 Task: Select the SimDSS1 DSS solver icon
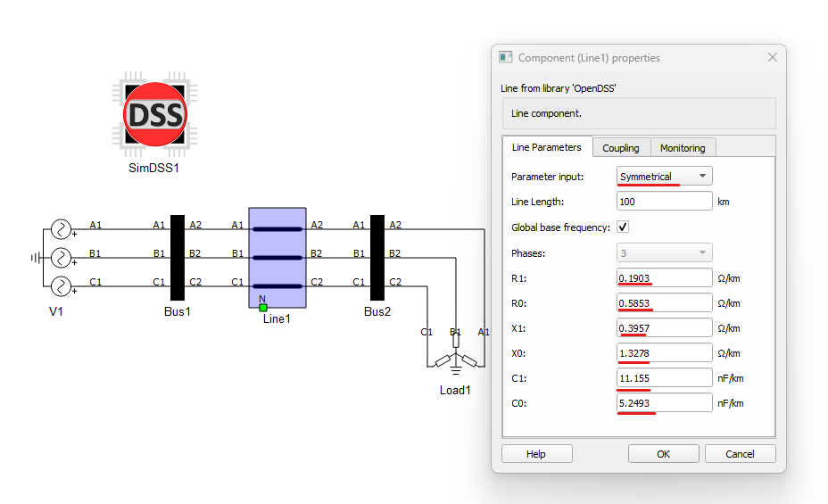(154, 114)
